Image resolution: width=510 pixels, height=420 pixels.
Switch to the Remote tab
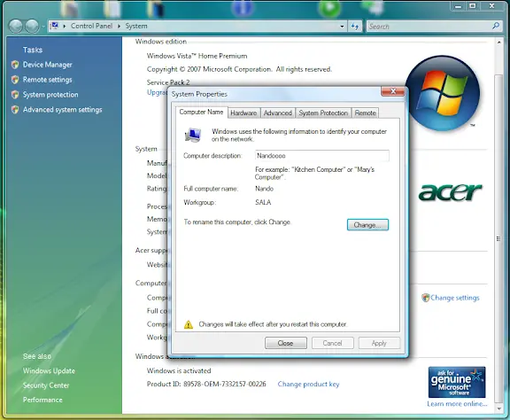point(366,113)
